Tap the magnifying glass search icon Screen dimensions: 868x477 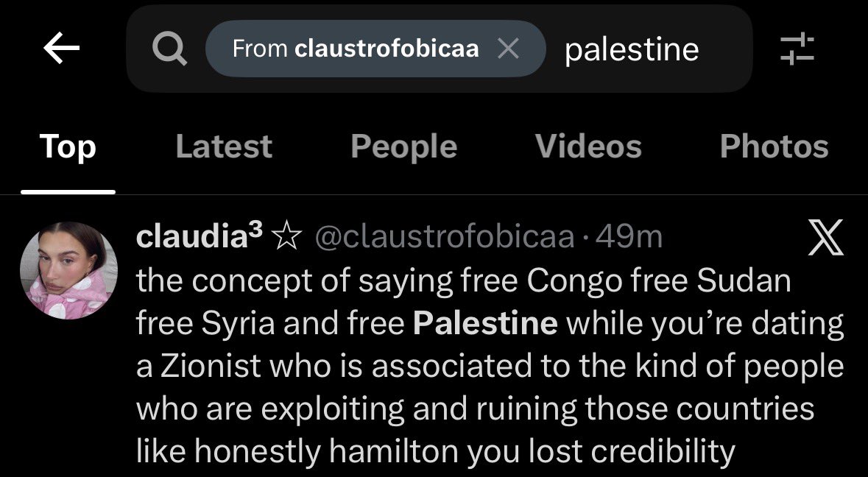pos(169,49)
